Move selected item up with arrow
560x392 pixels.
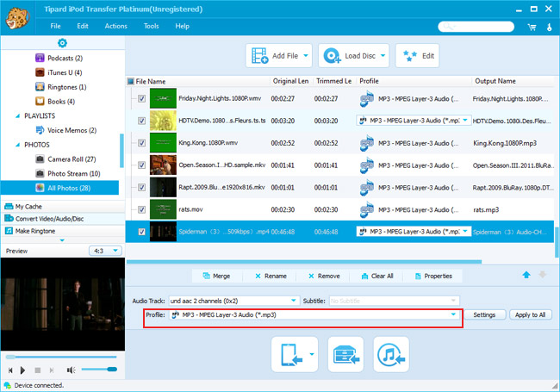tap(526, 275)
